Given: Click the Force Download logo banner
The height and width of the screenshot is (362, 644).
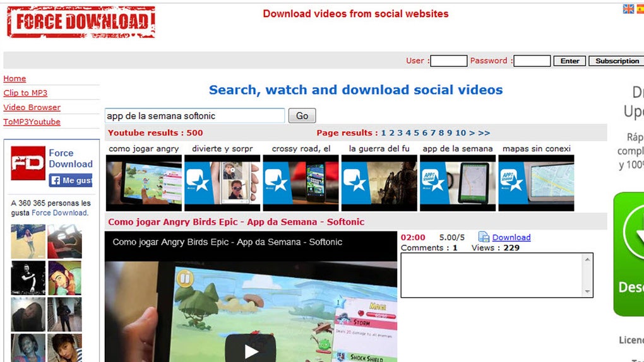Looking at the screenshot, I should [81, 21].
